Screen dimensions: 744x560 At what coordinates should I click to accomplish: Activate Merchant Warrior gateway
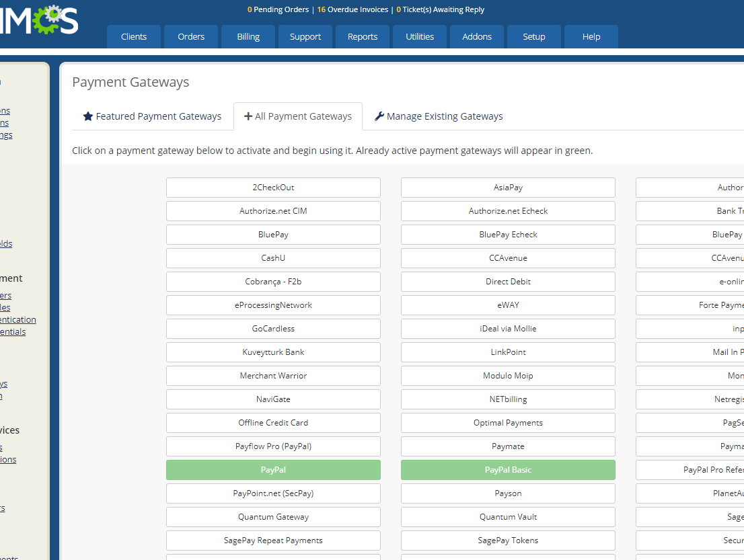coord(273,376)
